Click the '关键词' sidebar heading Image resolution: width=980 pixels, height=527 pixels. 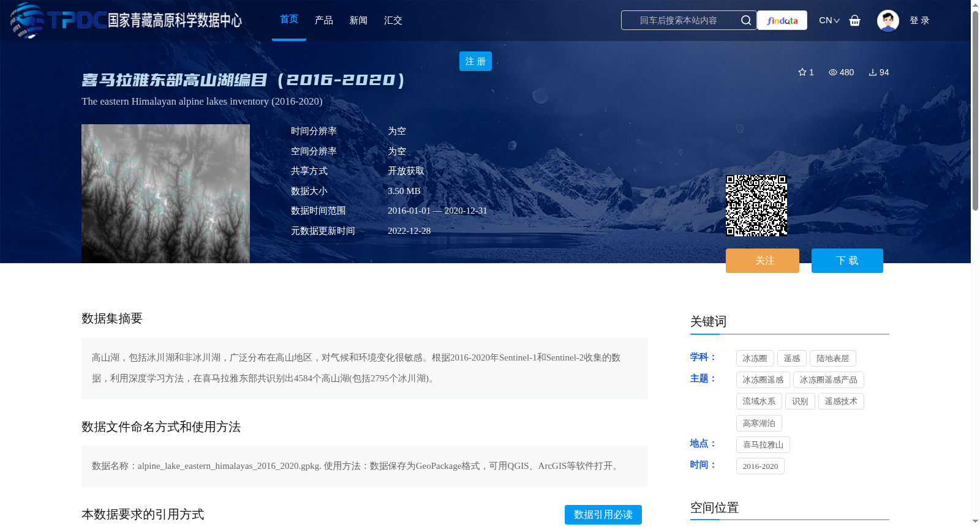(709, 321)
